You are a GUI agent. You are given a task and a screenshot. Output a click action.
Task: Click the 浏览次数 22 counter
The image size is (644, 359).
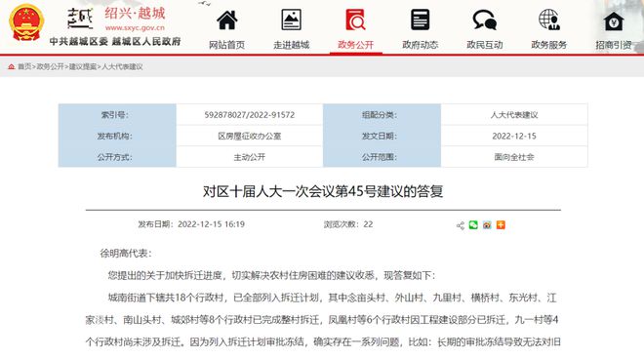pyautogui.click(x=348, y=224)
